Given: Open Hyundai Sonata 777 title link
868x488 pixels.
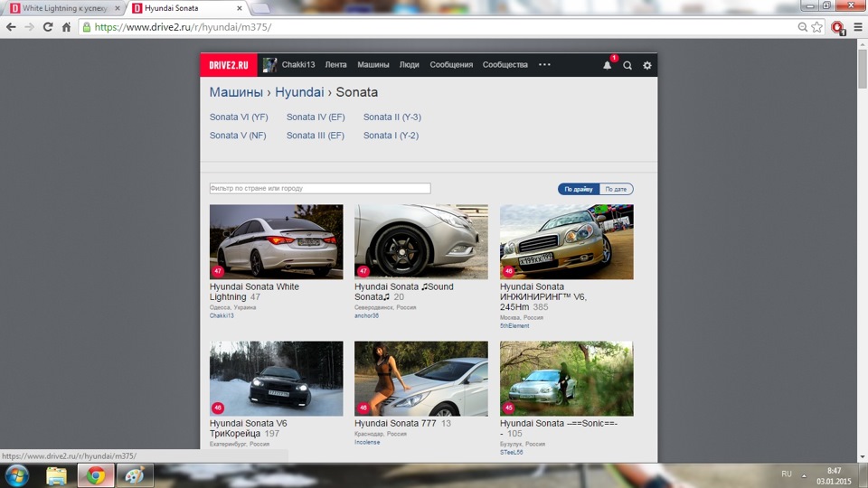Looking at the screenshot, I should tap(395, 423).
